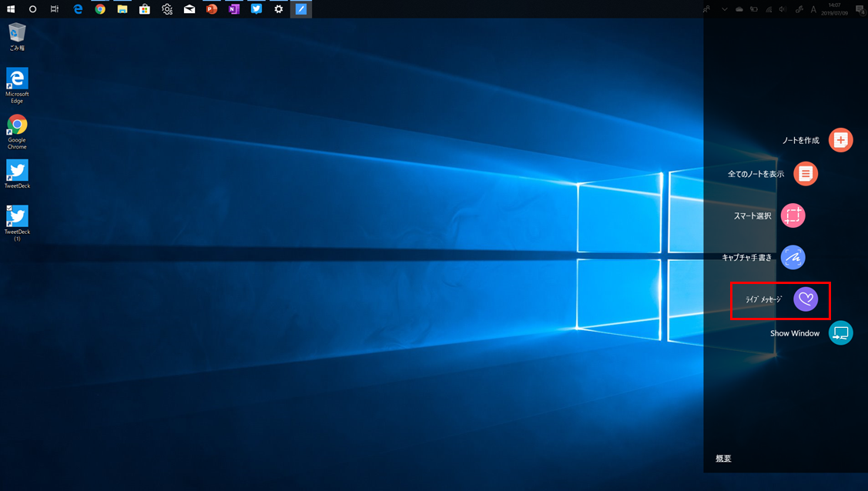868x491 pixels.
Task: Open Task View from the taskbar
Action: coord(55,8)
